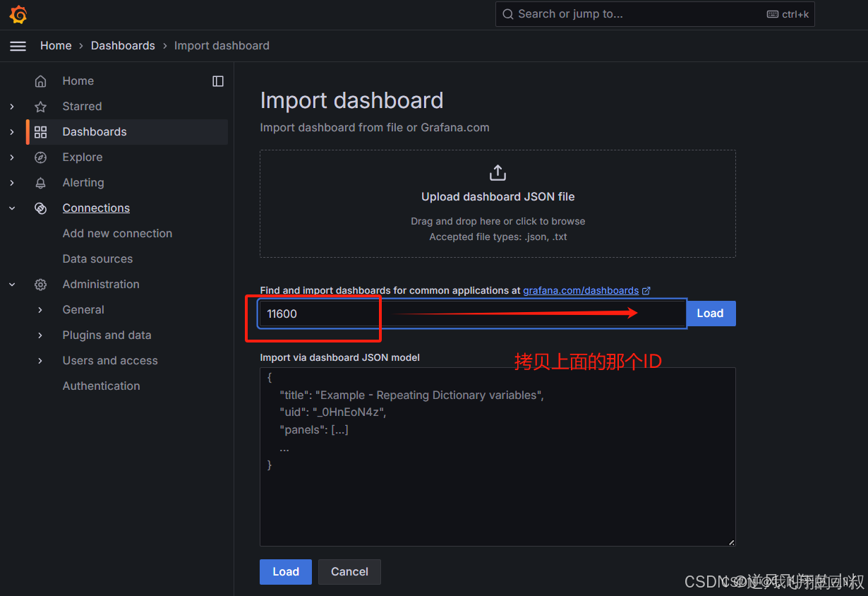Open Authentication menu item

click(x=101, y=386)
